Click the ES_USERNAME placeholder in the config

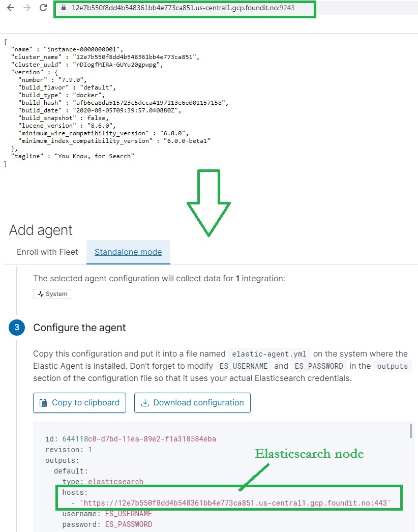tap(130, 514)
